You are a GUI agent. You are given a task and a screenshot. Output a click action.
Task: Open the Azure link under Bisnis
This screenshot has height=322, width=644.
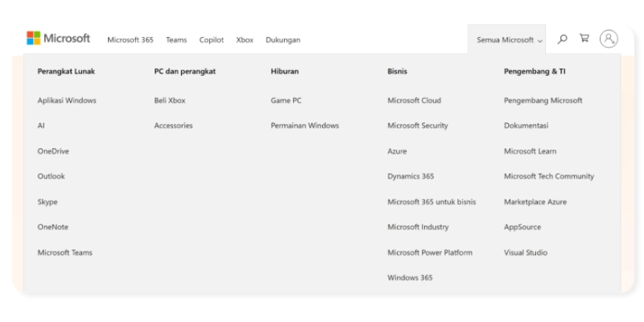[x=397, y=151]
